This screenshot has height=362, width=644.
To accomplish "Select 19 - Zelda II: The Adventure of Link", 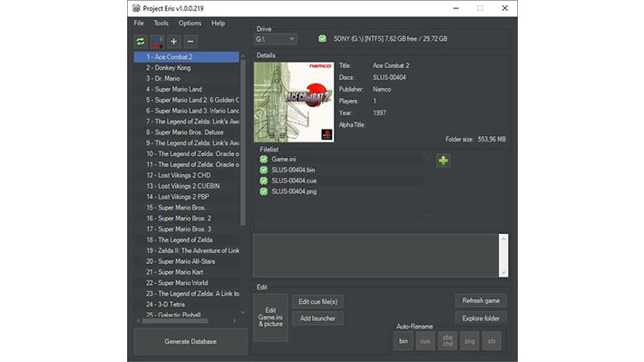I will coord(187,250).
